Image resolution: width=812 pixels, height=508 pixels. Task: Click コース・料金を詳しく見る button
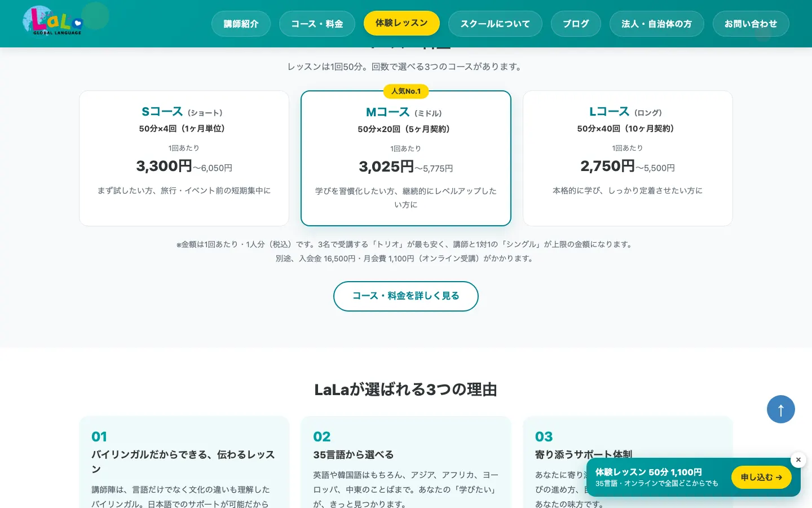[406, 296]
